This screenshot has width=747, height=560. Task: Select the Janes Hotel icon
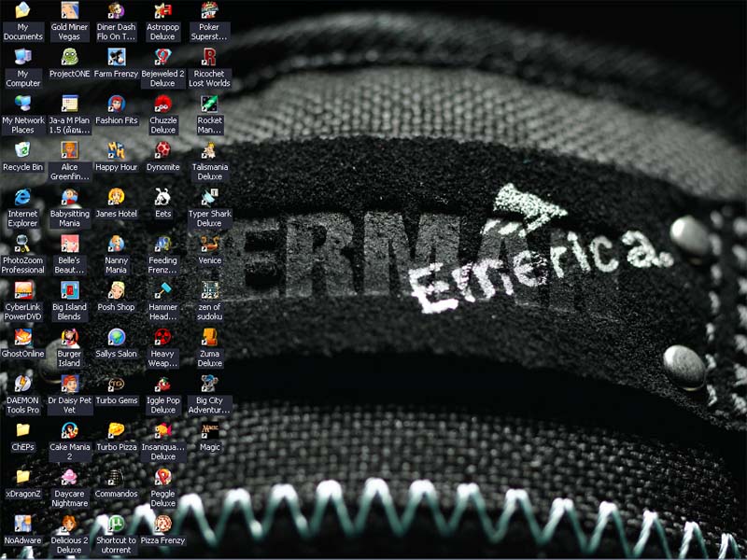point(116,197)
